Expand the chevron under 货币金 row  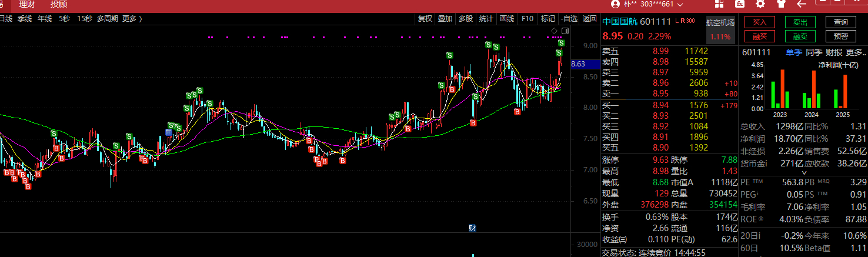click(x=804, y=173)
